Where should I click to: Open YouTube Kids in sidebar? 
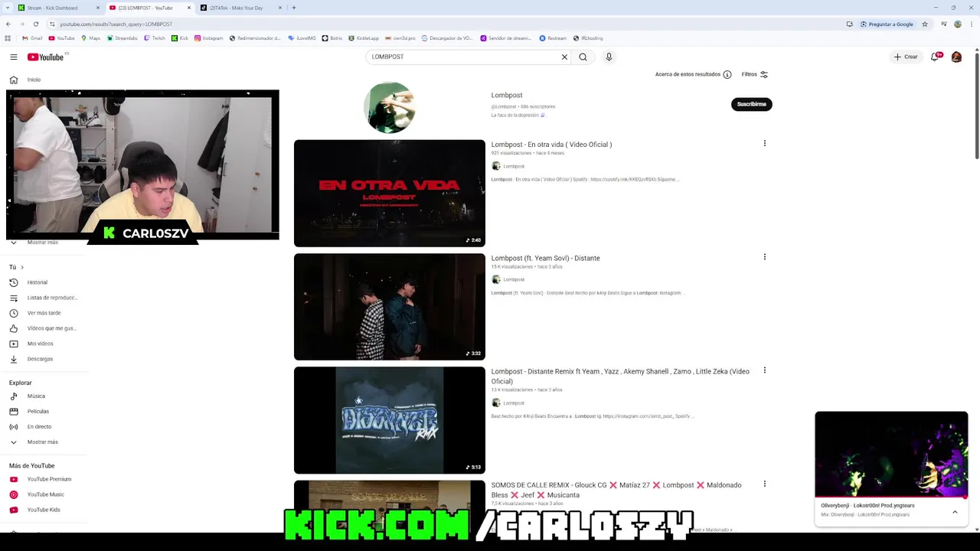(x=44, y=510)
